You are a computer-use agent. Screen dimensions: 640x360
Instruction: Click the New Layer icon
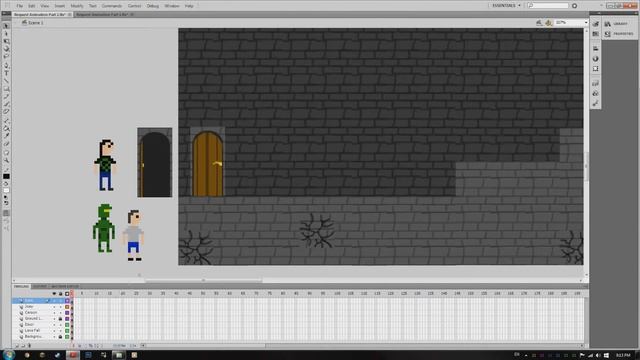click(x=17, y=346)
